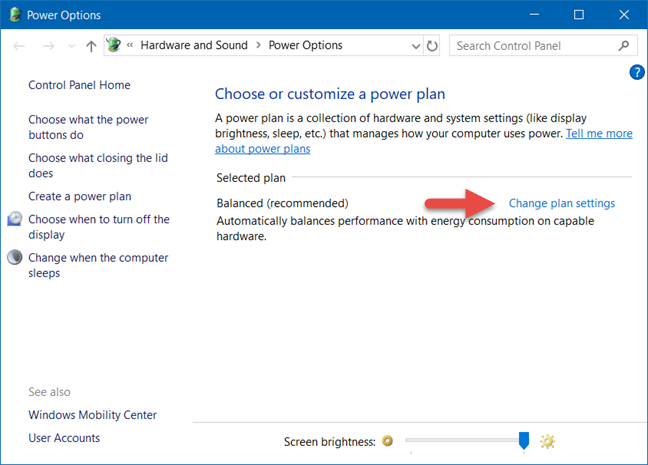Refresh the Power Options page
Screen dimensions: 648x465
tap(432, 46)
